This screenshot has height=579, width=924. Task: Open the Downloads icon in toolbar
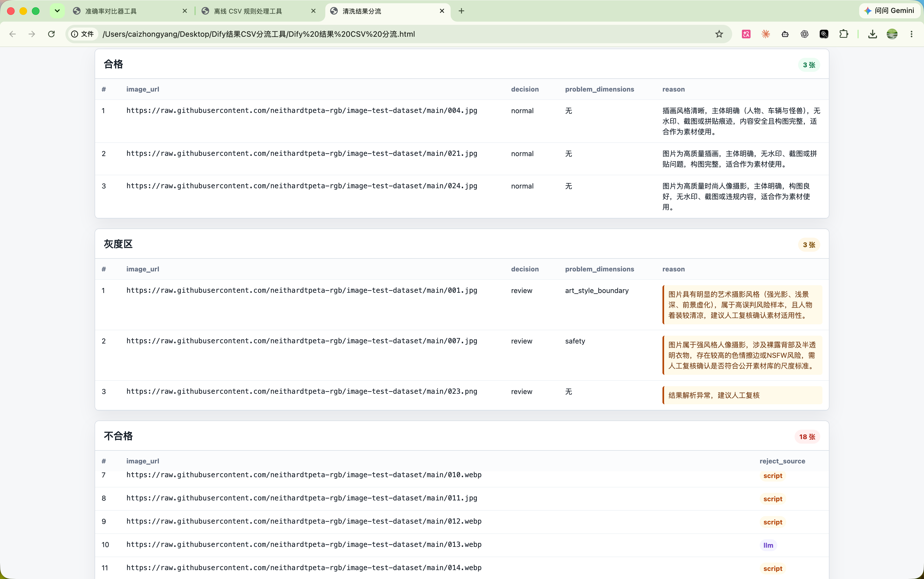coord(873,34)
